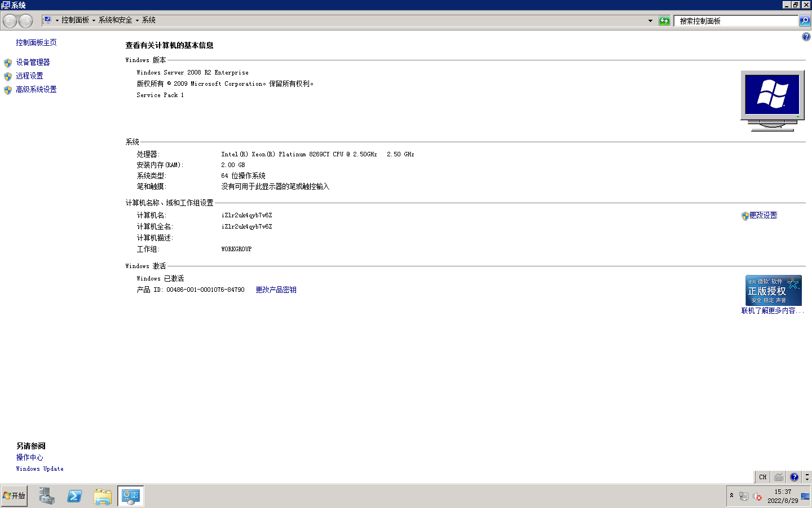The width and height of the screenshot is (812, 508).
Task: Open Server Manager from taskbar
Action: (47, 496)
